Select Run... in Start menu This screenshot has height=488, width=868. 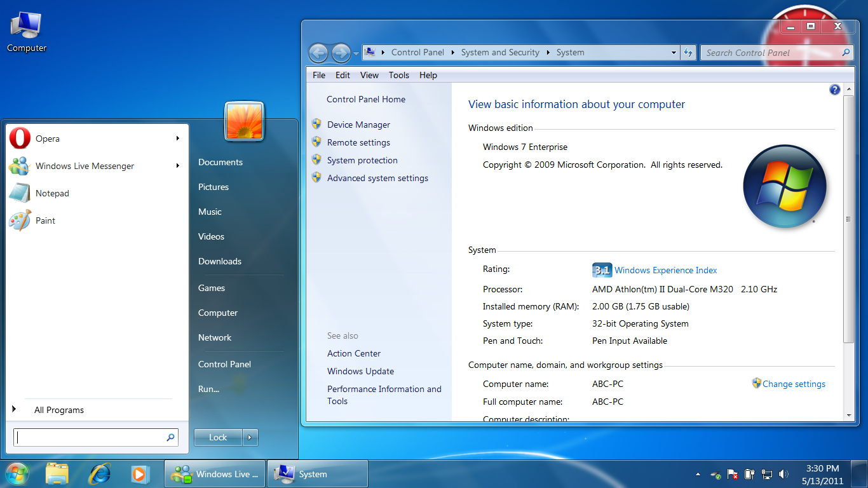point(208,389)
